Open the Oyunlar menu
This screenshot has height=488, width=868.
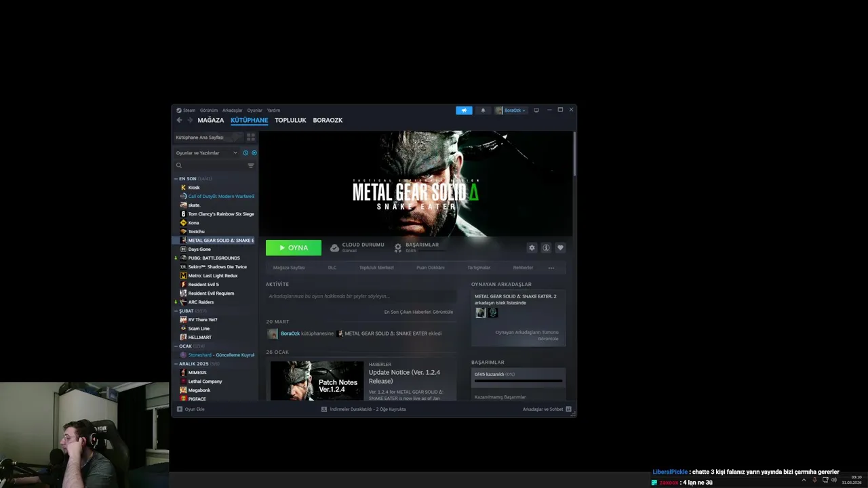point(254,110)
